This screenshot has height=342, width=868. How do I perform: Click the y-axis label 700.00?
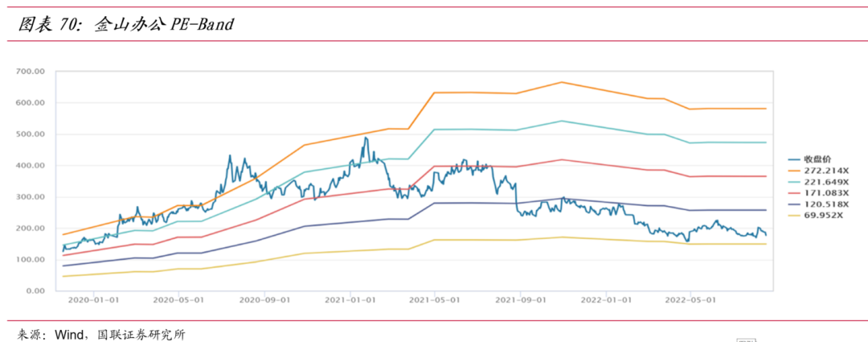31,72
